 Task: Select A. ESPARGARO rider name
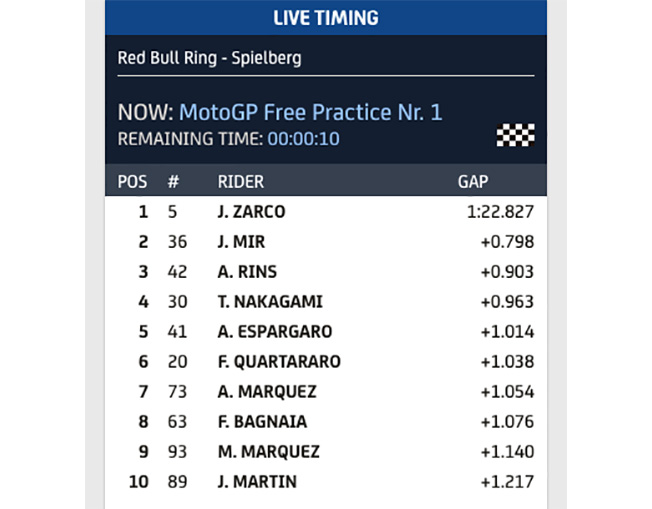point(275,331)
